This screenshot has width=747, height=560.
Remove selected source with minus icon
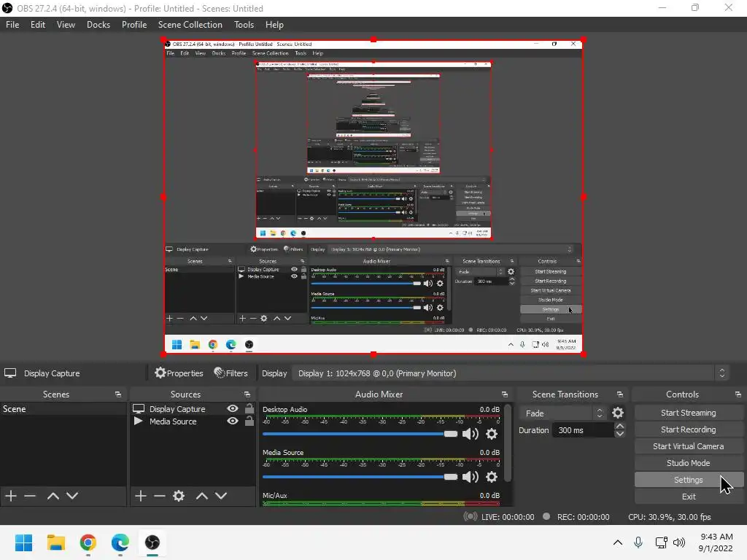[x=160, y=496]
